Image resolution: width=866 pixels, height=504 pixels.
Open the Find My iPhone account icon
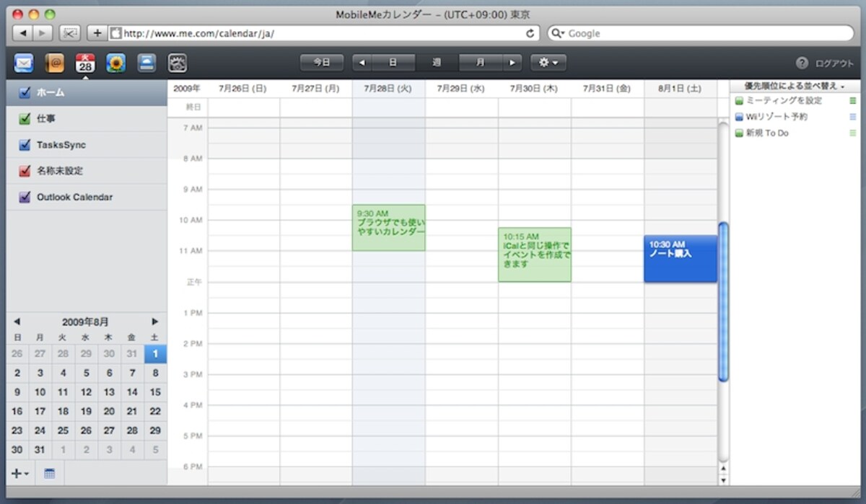(x=178, y=63)
